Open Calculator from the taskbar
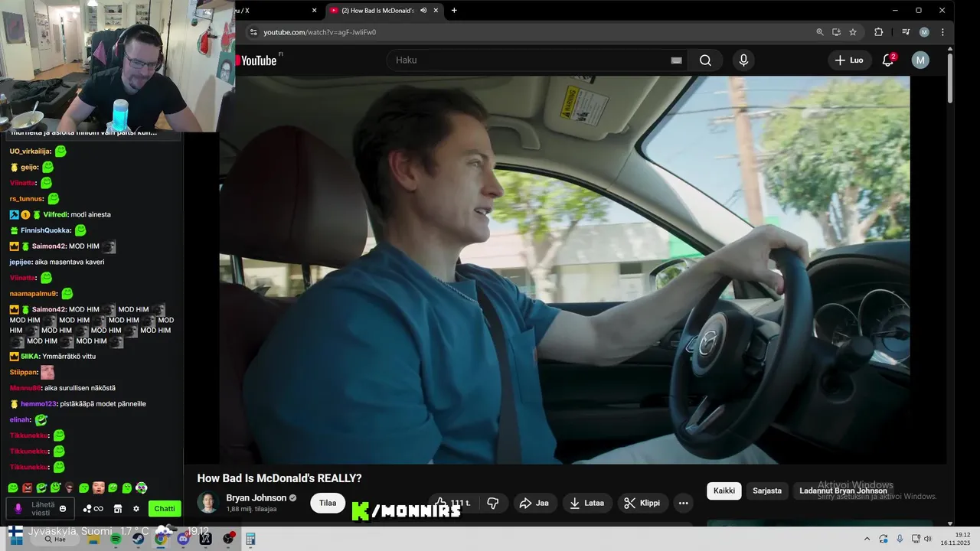980x551 pixels. [250, 540]
